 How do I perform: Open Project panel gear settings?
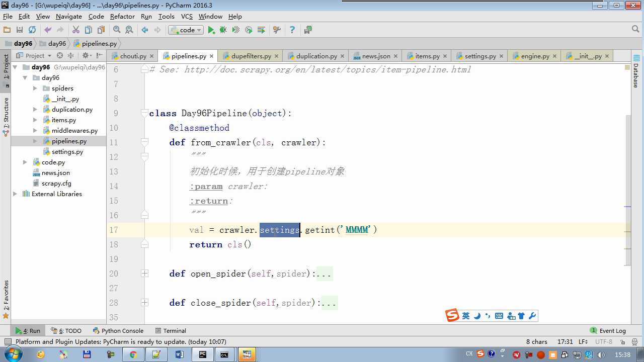click(86, 56)
